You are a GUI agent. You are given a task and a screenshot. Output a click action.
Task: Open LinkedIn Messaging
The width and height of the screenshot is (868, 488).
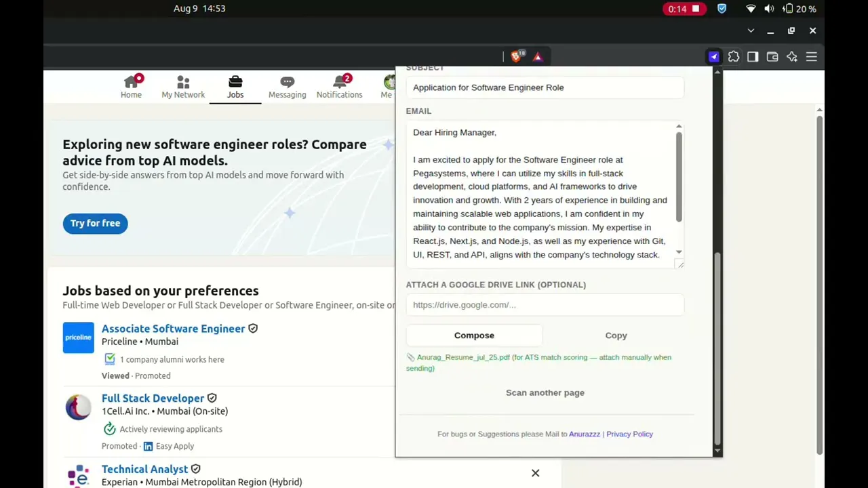pyautogui.click(x=287, y=87)
